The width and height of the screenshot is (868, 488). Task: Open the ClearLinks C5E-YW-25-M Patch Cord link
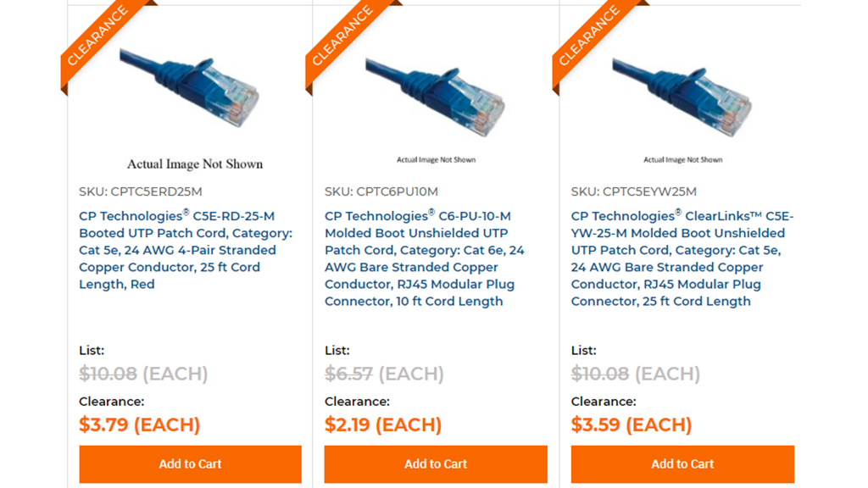pyautogui.click(x=682, y=258)
